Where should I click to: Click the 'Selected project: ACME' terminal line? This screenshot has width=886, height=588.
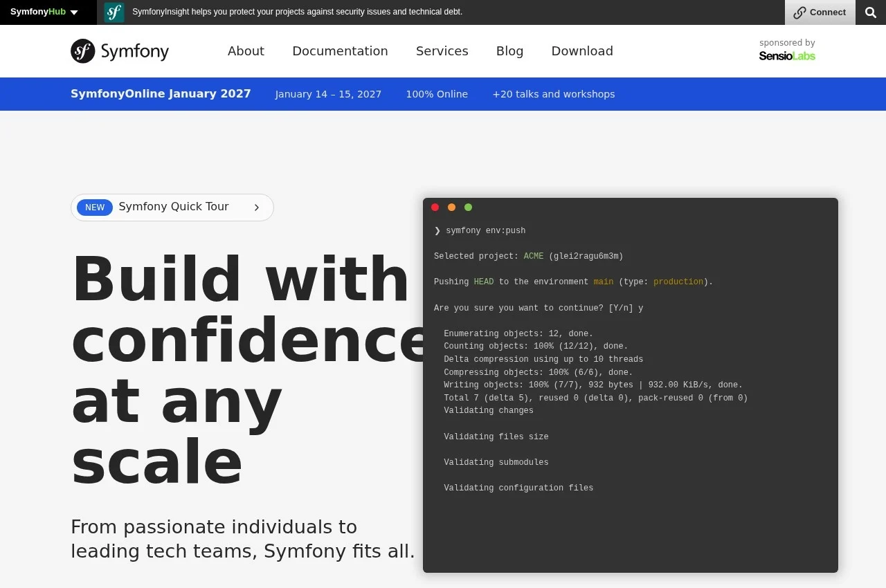529,257
